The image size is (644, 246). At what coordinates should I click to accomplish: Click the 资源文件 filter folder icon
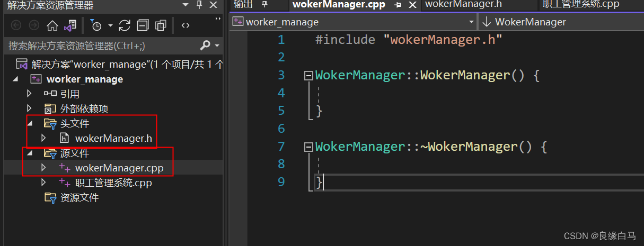50,198
